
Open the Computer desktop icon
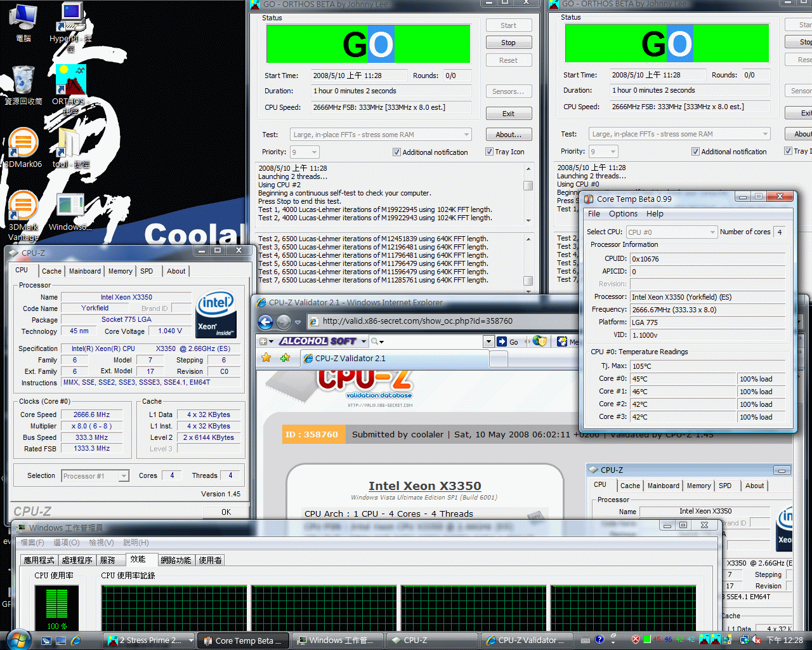23,22
